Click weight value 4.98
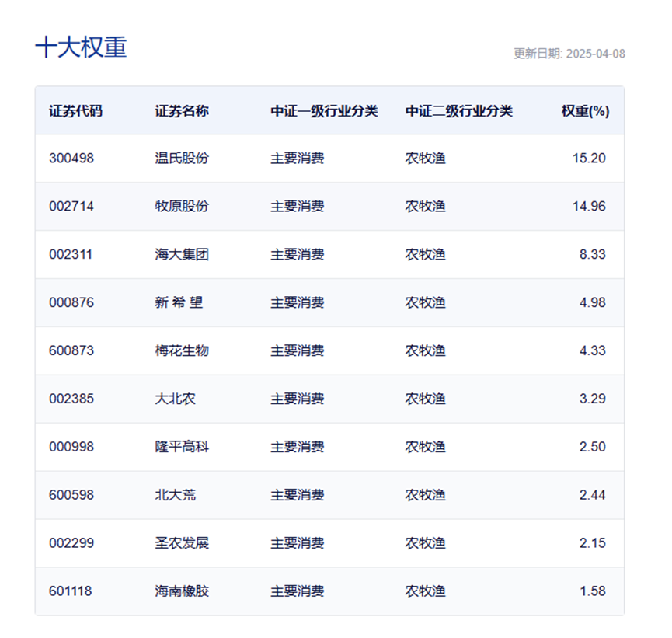 (x=592, y=302)
